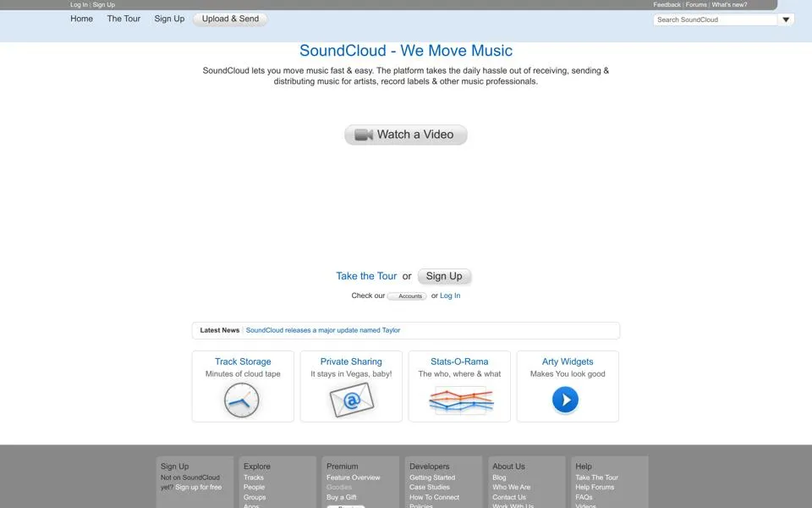Open the Forums link in top bar
The image size is (812, 508).
696,5
